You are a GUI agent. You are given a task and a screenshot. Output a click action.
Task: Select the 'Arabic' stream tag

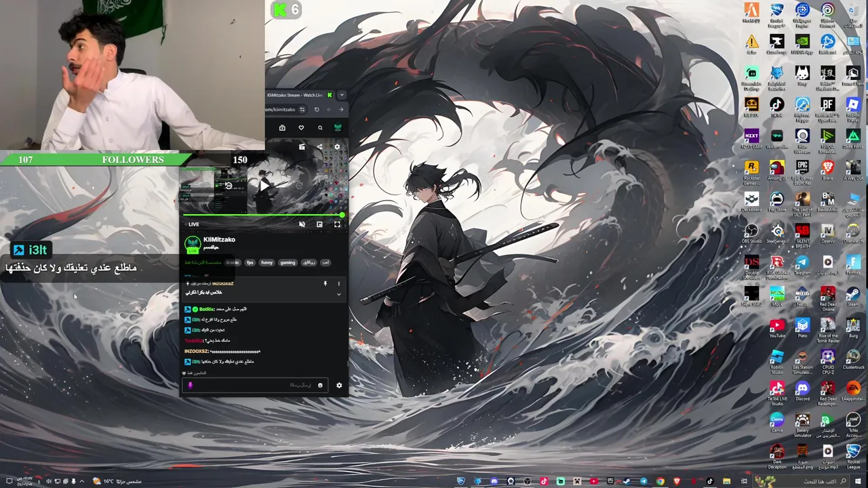click(234, 262)
